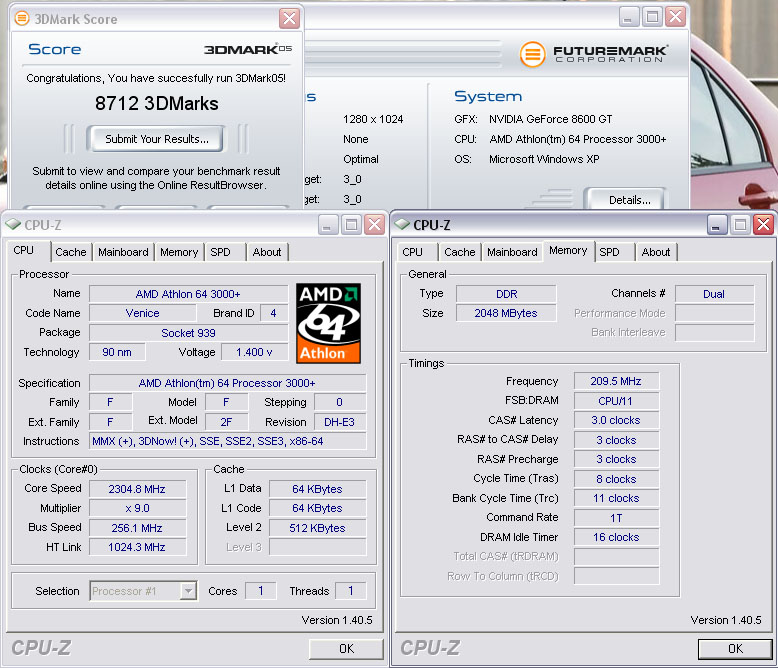This screenshot has width=778, height=668.
Task: Select Memory tab in right CPU-Z
Action: pyautogui.click(x=568, y=251)
